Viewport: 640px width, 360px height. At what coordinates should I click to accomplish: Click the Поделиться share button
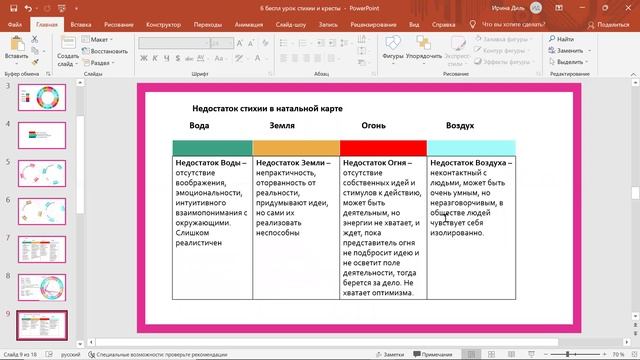click(608, 24)
